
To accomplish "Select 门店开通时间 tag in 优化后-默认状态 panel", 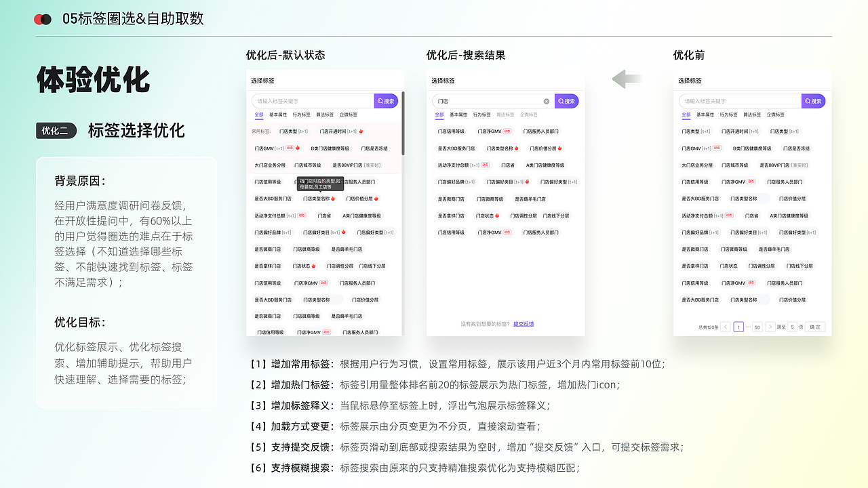I will pyautogui.click(x=341, y=131).
